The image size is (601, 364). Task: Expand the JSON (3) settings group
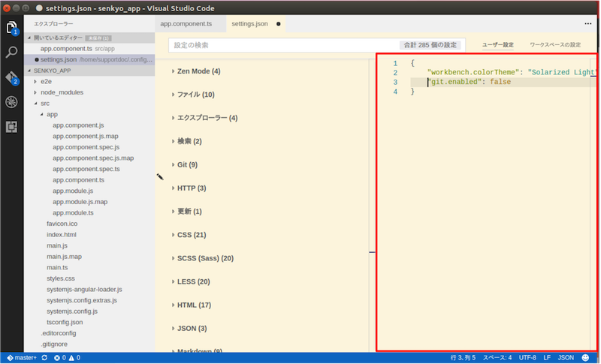(189, 328)
